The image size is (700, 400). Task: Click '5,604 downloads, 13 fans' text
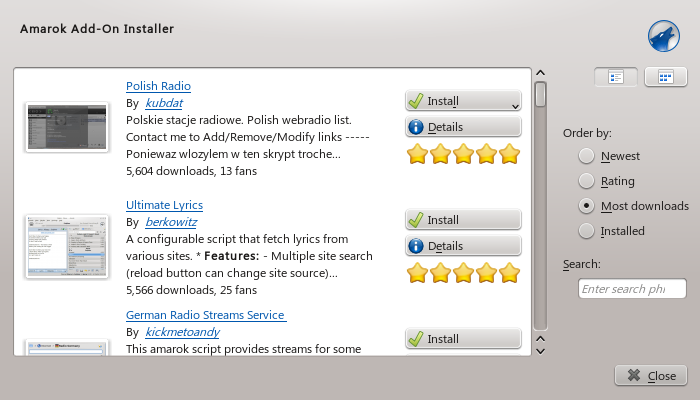click(191, 171)
